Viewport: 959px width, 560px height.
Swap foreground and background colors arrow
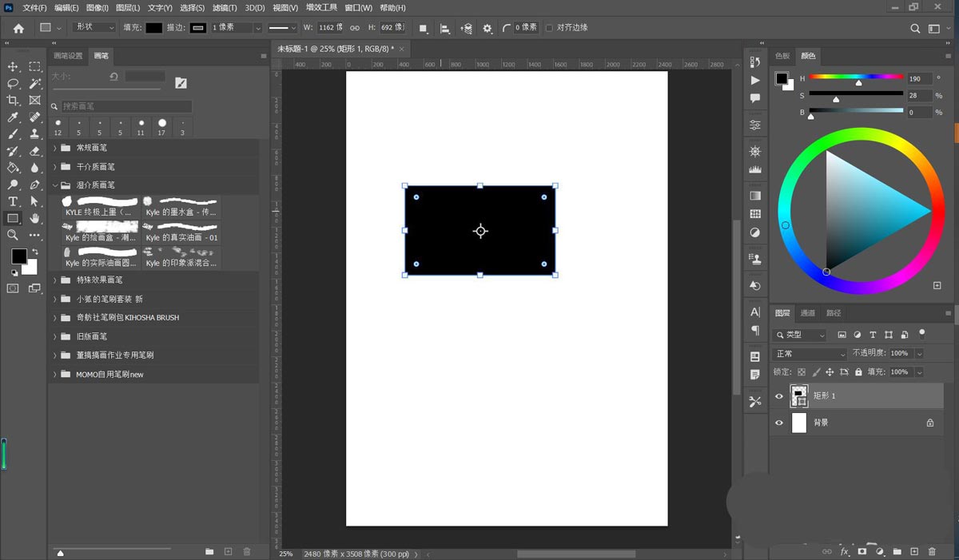[34, 252]
